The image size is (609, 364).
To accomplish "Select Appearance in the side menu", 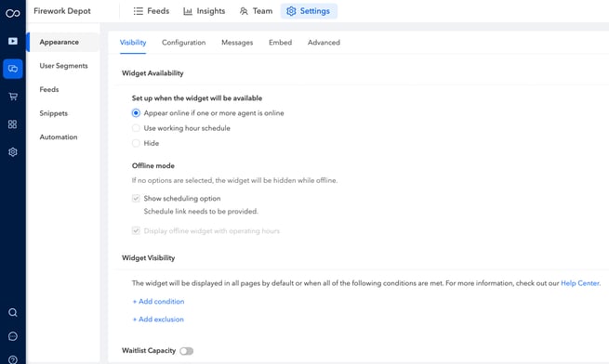I will 63,42.
